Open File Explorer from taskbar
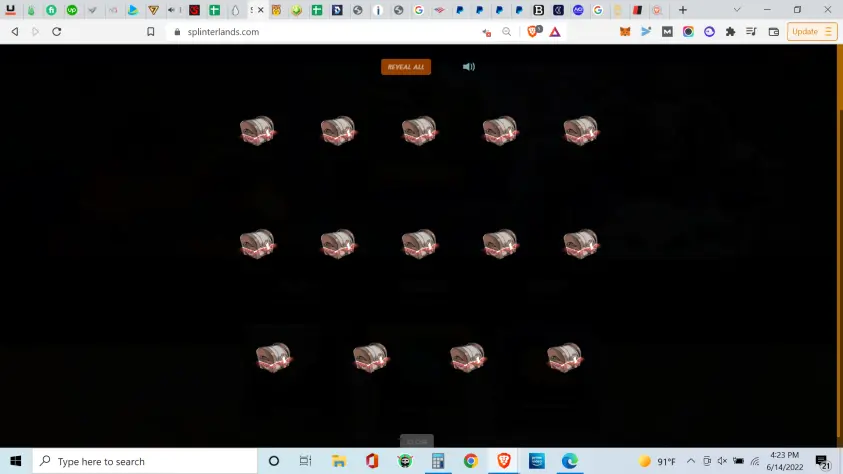 pos(339,461)
